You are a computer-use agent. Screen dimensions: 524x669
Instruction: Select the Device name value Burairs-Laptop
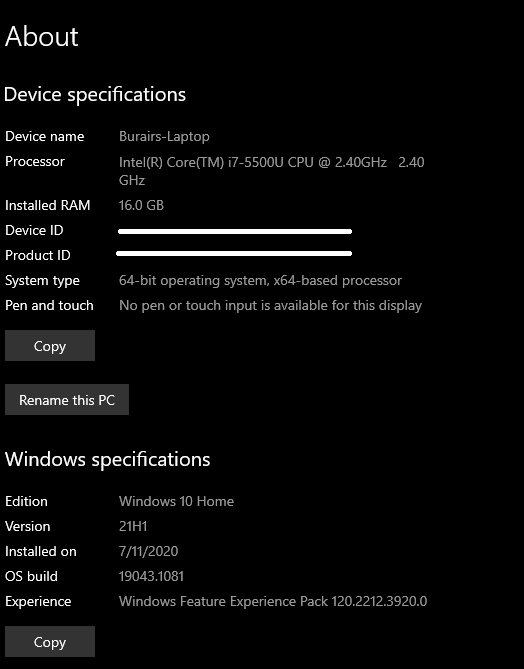[x=164, y=137]
